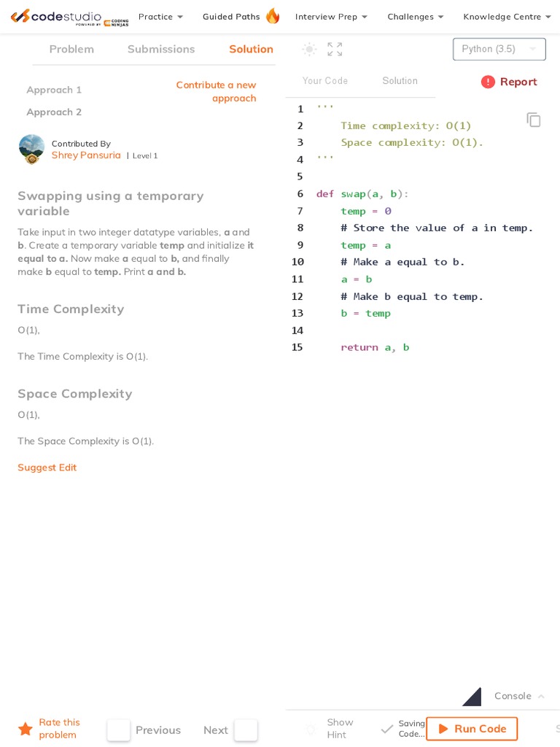The image size is (560, 747).
Task: Enter fullscreen editor mode
Action: pyautogui.click(x=335, y=50)
